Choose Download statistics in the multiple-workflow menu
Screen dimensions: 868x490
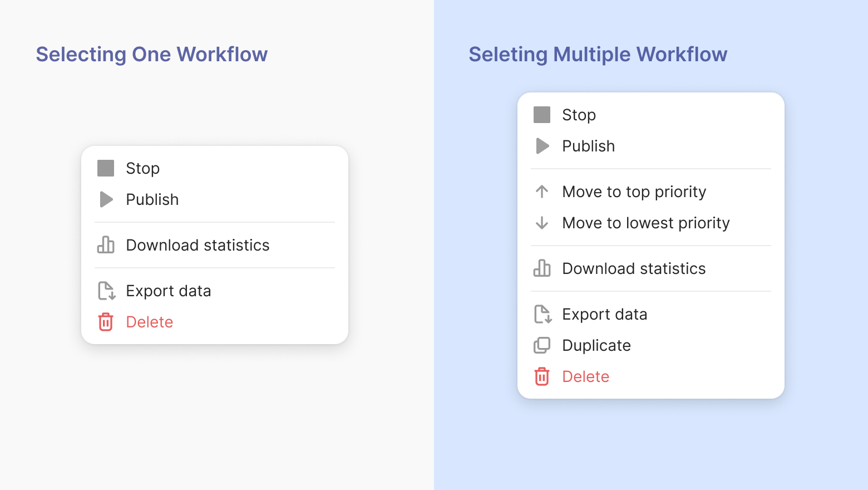634,268
